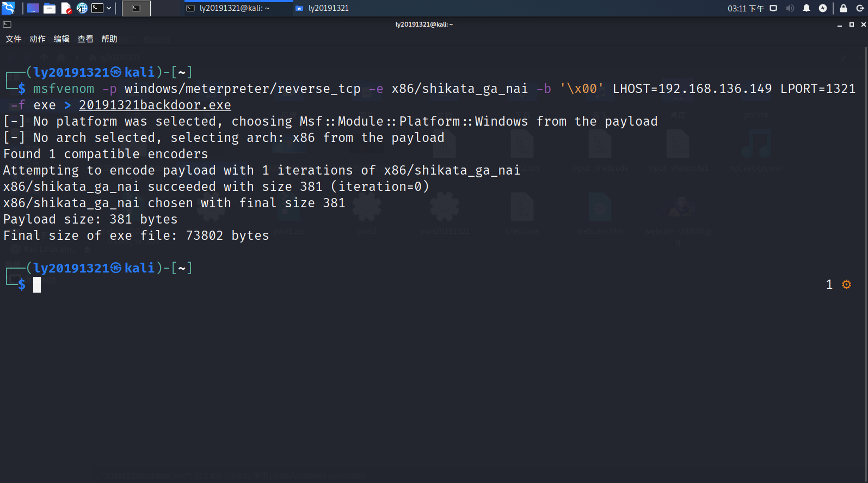Click the log out icon

(860, 8)
